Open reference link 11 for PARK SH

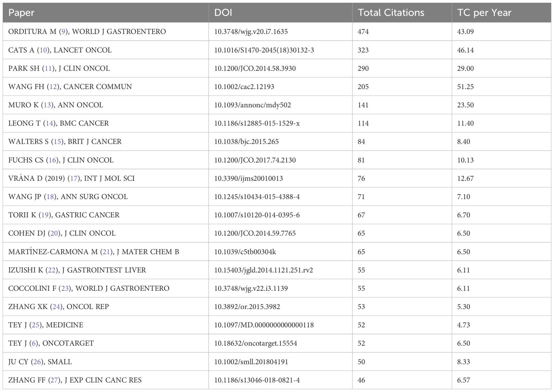point(48,68)
